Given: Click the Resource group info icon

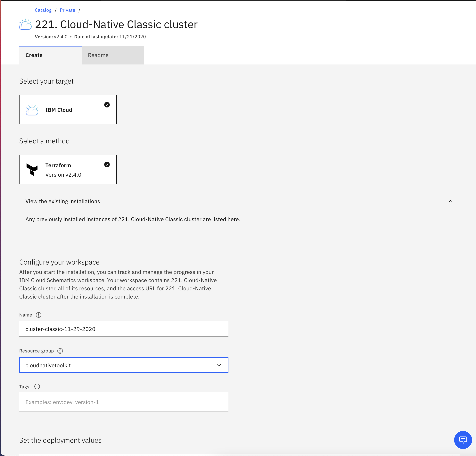Looking at the screenshot, I should pyautogui.click(x=60, y=351).
